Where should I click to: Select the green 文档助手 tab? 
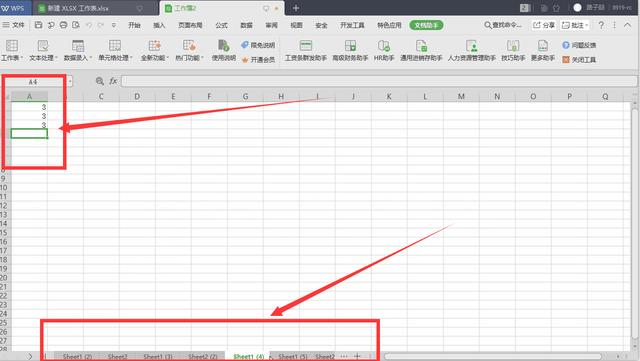(x=426, y=25)
